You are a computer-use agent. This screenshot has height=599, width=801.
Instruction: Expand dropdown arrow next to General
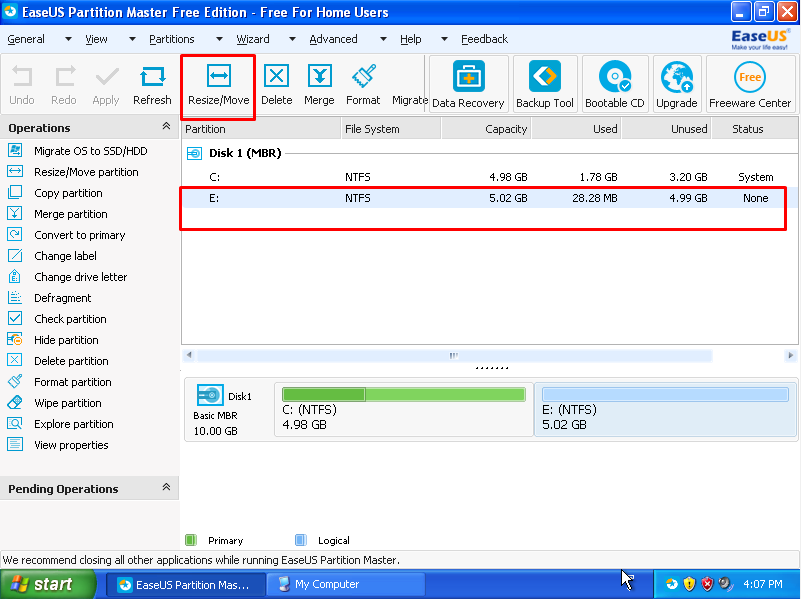click(68, 39)
